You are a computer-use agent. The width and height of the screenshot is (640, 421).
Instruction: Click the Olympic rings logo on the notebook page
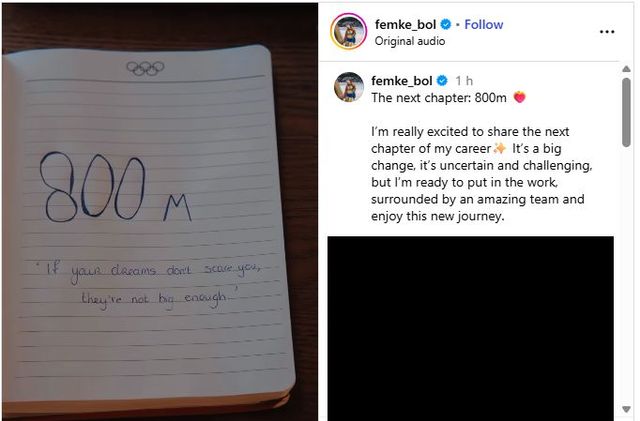(x=145, y=68)
